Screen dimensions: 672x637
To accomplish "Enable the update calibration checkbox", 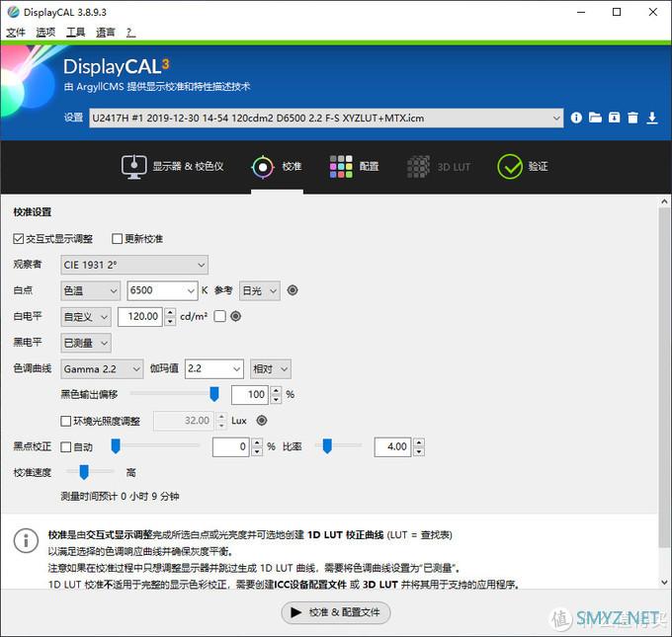I will (x=117, y=239).
